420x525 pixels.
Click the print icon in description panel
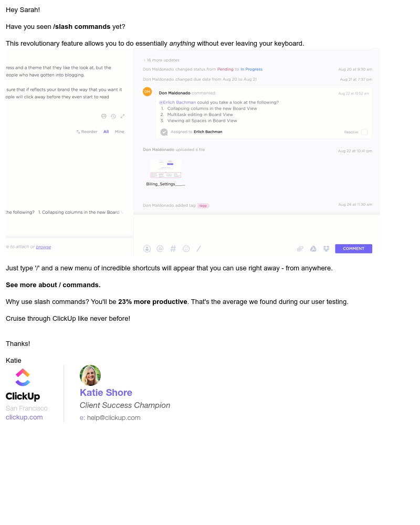coord(104,116)
